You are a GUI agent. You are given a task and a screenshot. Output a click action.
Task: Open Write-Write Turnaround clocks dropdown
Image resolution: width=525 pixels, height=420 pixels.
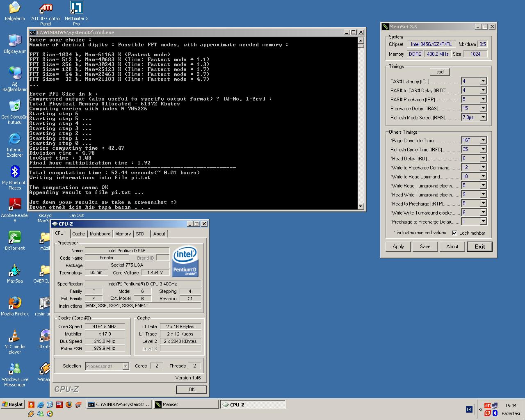(x=483, y=212)
